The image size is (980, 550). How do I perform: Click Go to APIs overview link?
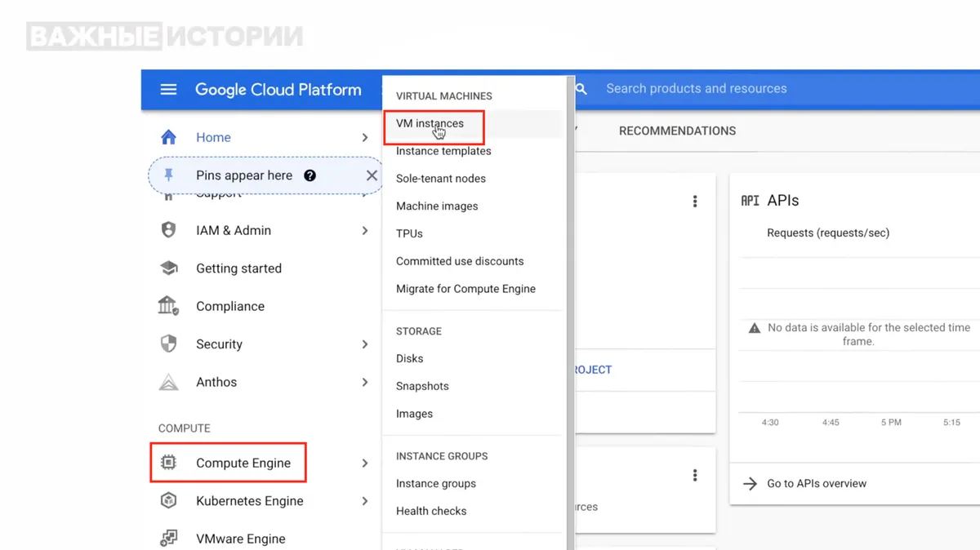pos(817,483)
